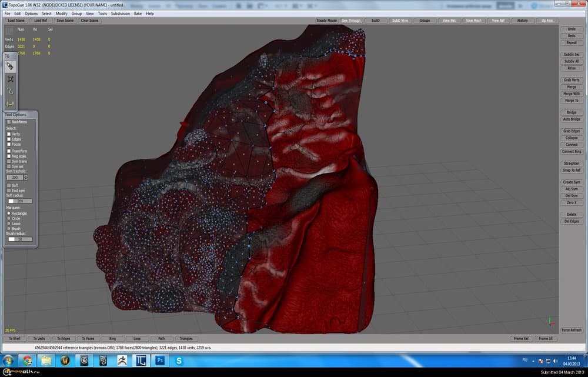Click the Sym threshold value field
The image size is (588, 377).
point(15,177)
